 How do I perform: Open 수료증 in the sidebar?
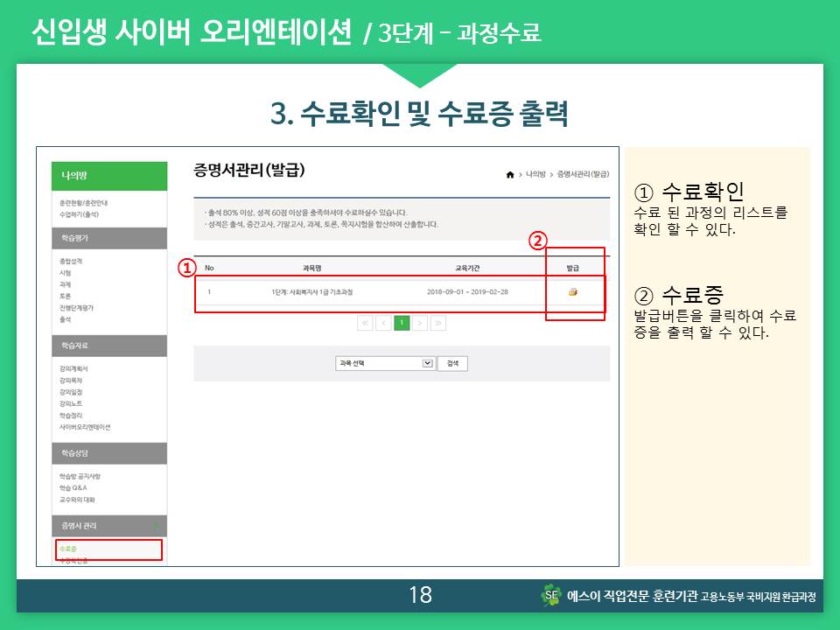[x=67, y=549]
